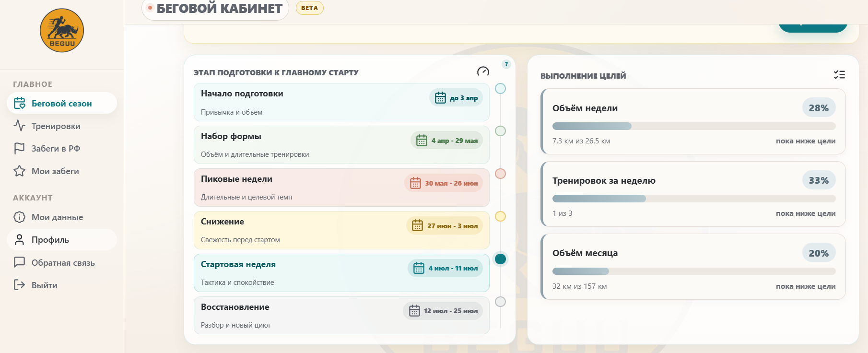The height and width of the screenshot is (353, 868).
Task: Click Обратная связь link
Action: coord(62,262)
